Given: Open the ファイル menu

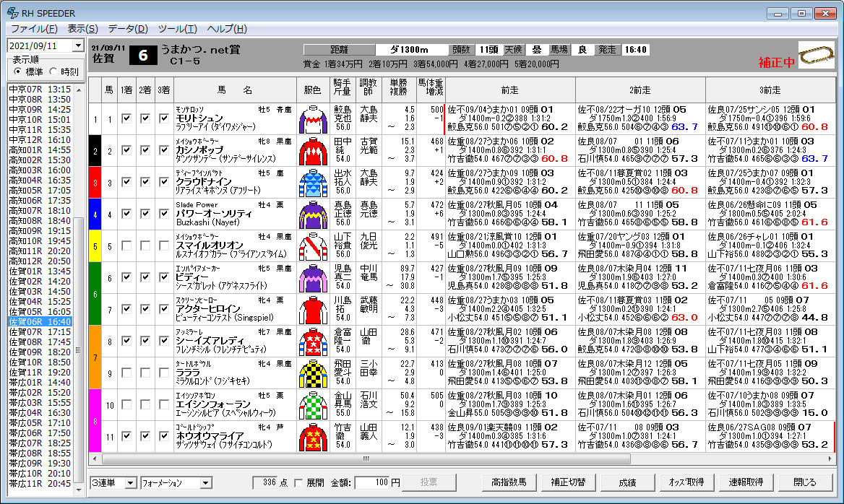Looking at the screenshot, I should [34, 29].
